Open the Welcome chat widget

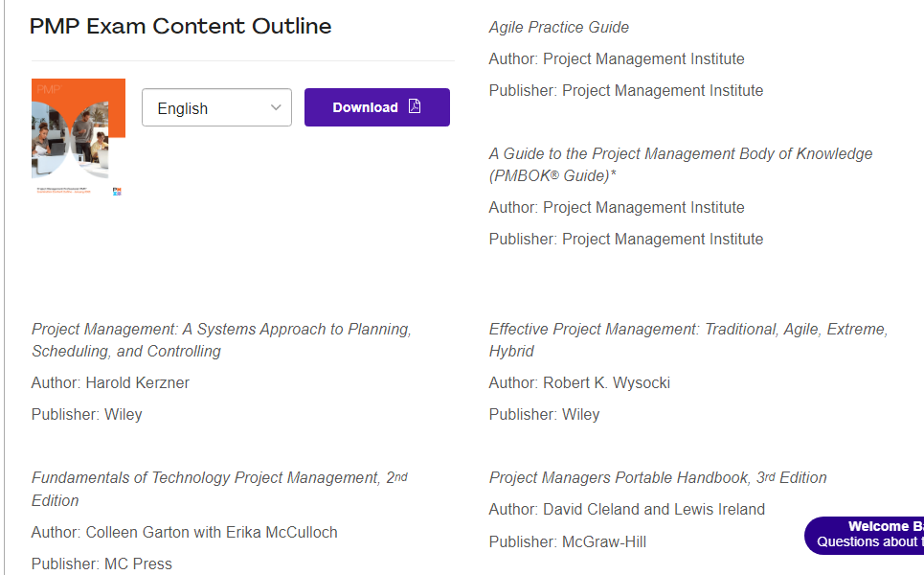(867, 535)
